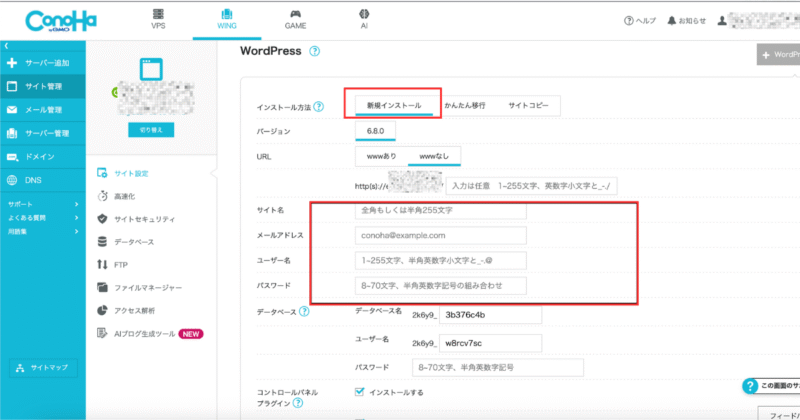Screen dimensions: 800x420
Task: Click the 切り替え button
Action: (x=151, y=130)
